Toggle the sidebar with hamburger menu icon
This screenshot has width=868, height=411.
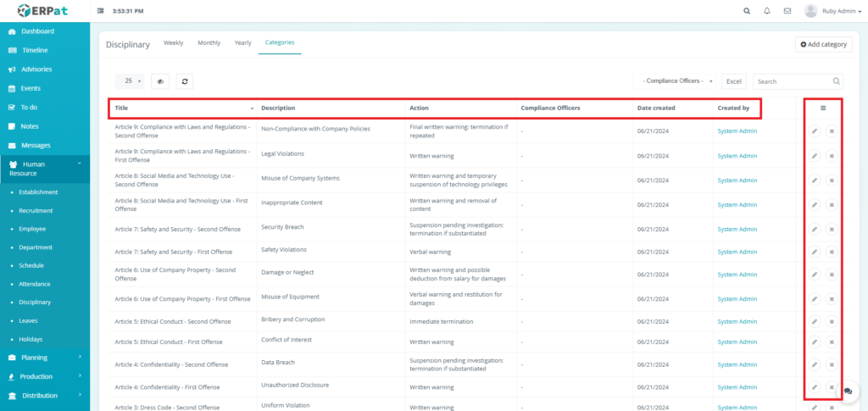click(x=102, y=11)
